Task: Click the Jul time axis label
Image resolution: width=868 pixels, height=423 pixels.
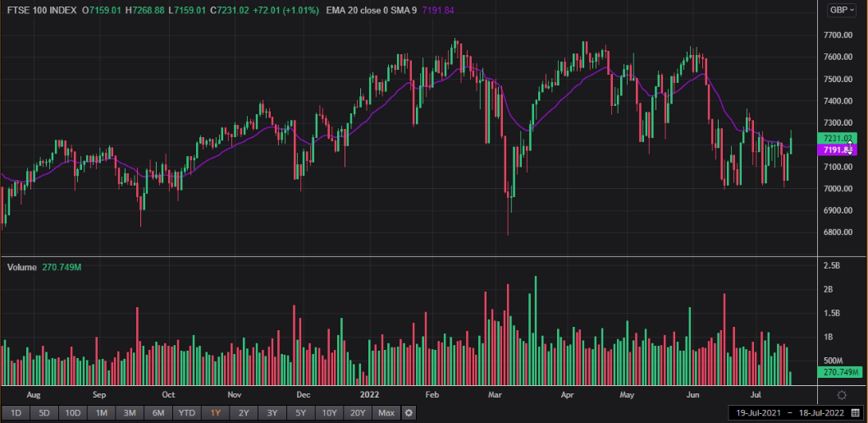Action: click(x=756, y=395)
